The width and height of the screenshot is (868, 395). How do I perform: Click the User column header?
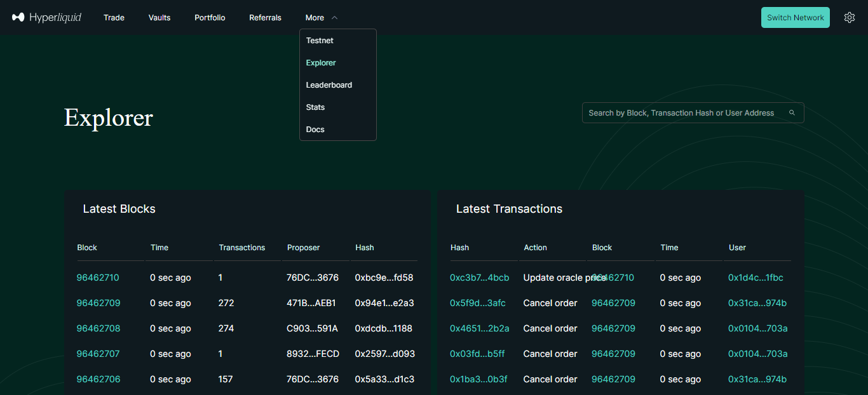[737, 248]
